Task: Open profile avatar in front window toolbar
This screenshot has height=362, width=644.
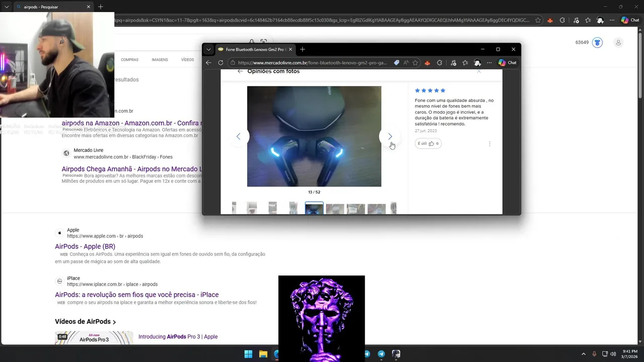Action: tap(477, 63)
